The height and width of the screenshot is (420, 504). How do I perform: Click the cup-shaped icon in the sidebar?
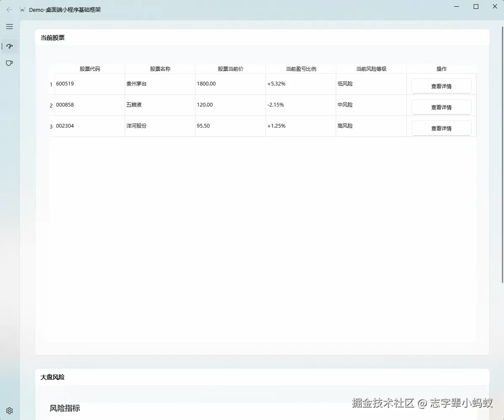tap(9, 63)
